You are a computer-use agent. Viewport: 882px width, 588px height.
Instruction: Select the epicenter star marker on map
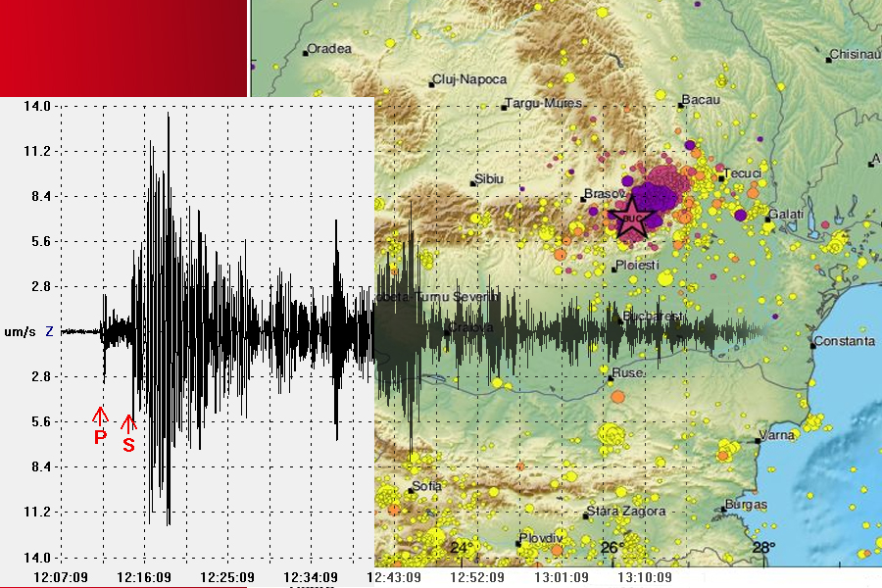point(632,218)
